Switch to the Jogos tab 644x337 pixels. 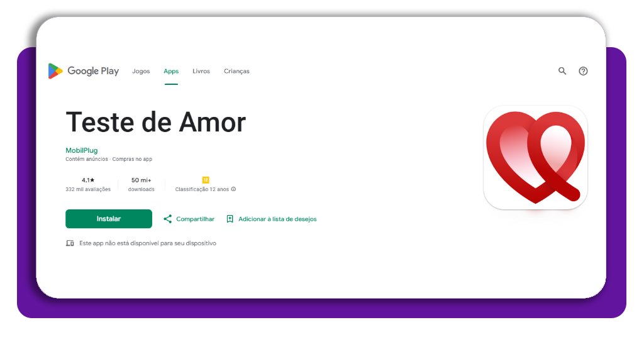(141, 71)
